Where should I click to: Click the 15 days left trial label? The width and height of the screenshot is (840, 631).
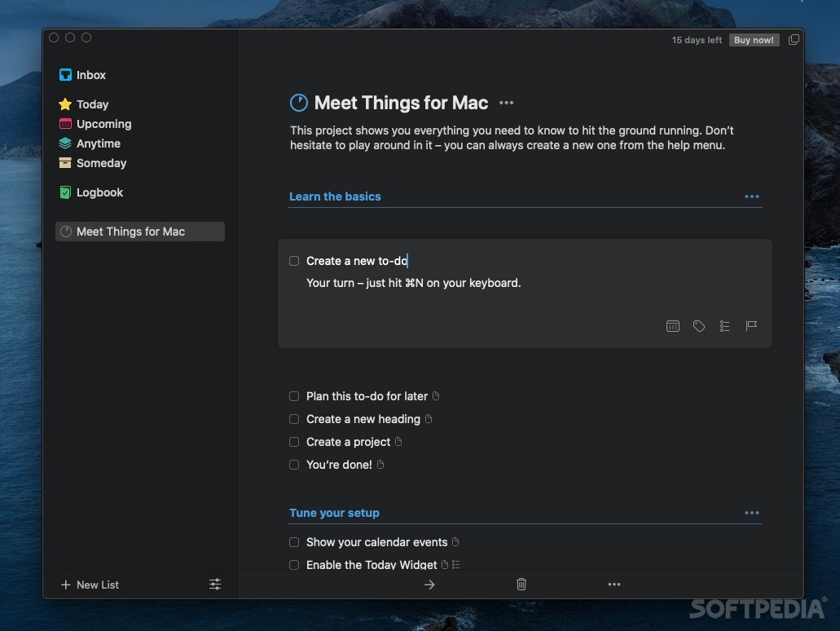pyautogui.click(x=697, y=40)
